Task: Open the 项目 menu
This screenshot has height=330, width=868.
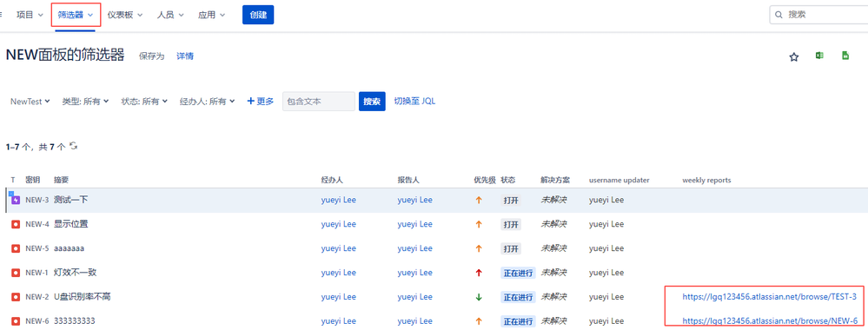Action: click(x=30, y=15)
